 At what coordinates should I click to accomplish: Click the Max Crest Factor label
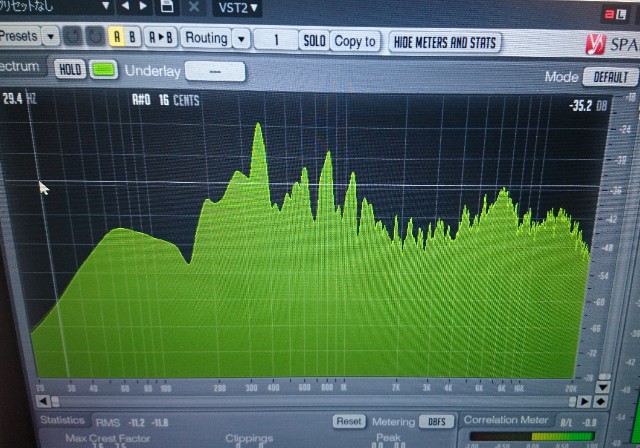108,439
